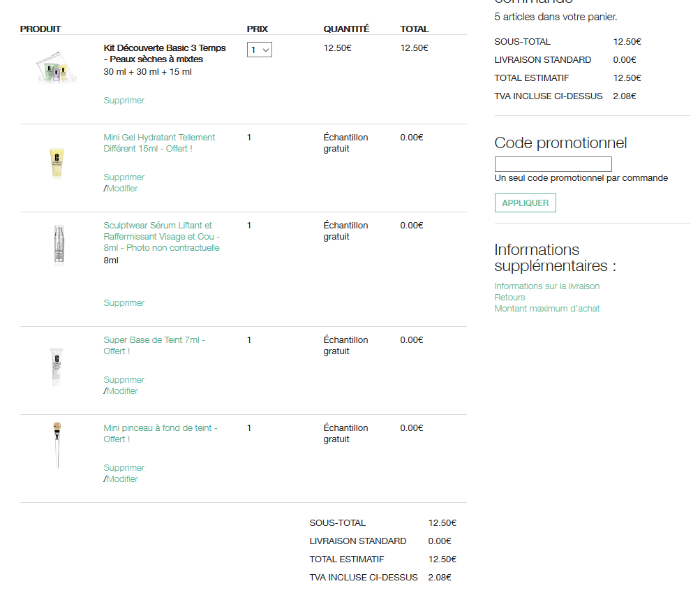Remove the Mini Gel Hydratant sample
The image size is (700, 593).
click(x=124, y=177)
